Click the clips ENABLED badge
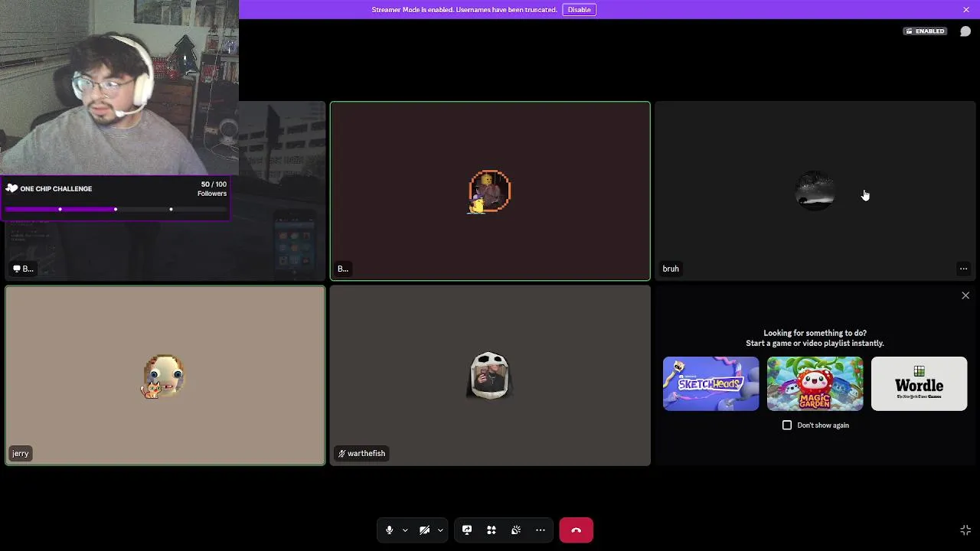980x551 pixels. point(925,31)
